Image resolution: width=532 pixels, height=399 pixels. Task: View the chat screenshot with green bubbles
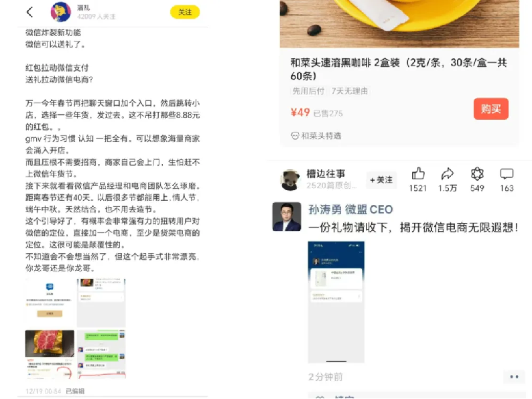(x=101, y=354)
